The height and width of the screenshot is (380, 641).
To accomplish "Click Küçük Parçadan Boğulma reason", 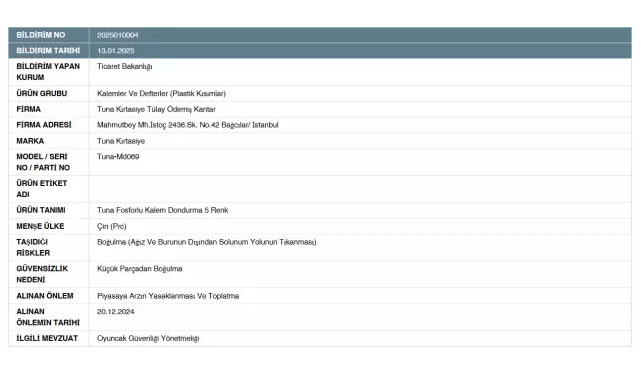I will pos(139,269).
